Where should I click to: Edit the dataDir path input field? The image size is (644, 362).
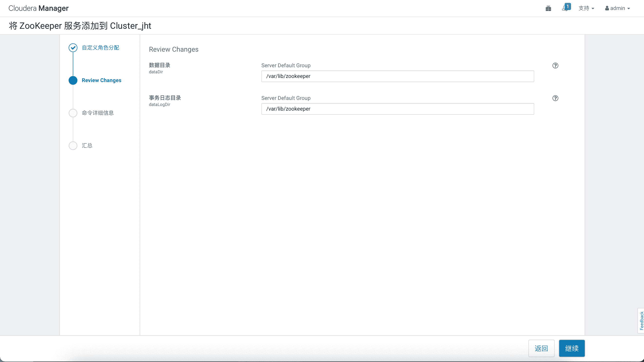click(x=397, y=76)
